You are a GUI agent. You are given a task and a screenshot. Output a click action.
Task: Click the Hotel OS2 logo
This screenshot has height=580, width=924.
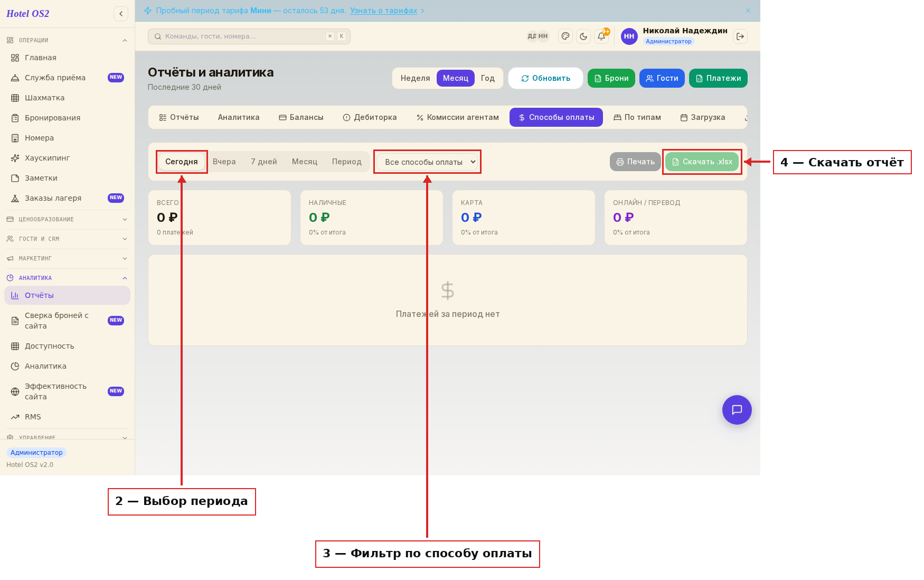click(x=28, y=14)
